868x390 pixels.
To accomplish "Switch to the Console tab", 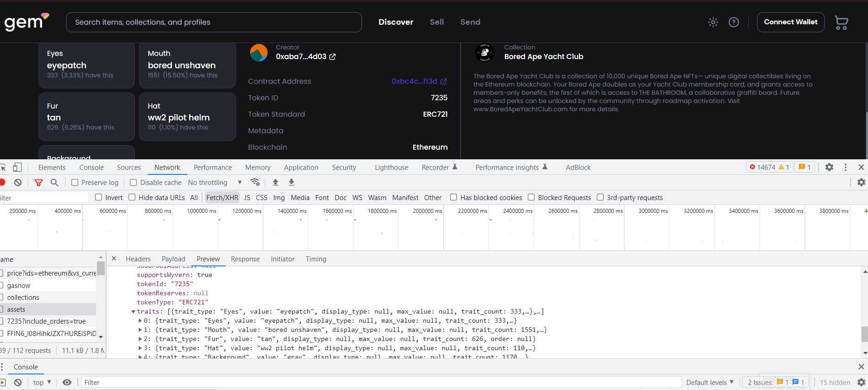I will [91, 167].
